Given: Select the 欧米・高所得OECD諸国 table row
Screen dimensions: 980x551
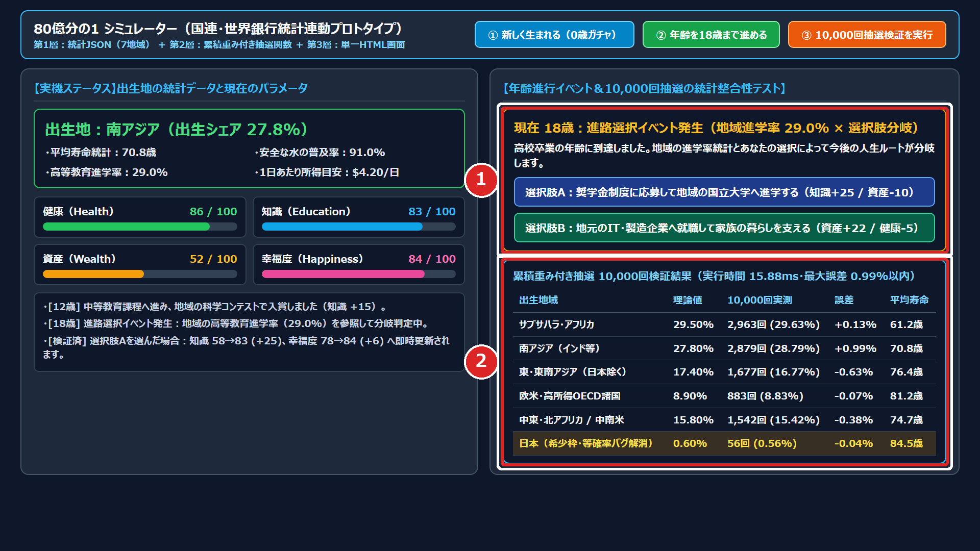Looking at the screenshot, I should (724, 396).
